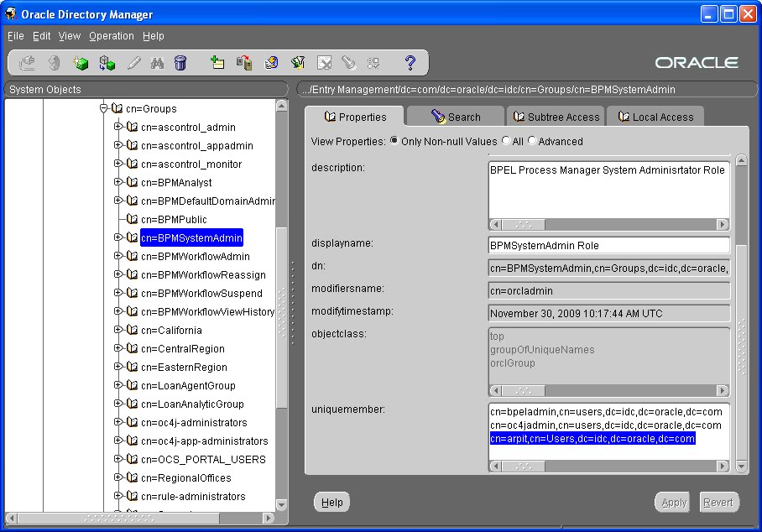Open the View menu
Image resolution: width=762 pixels, height=532 pixels.
70,36
